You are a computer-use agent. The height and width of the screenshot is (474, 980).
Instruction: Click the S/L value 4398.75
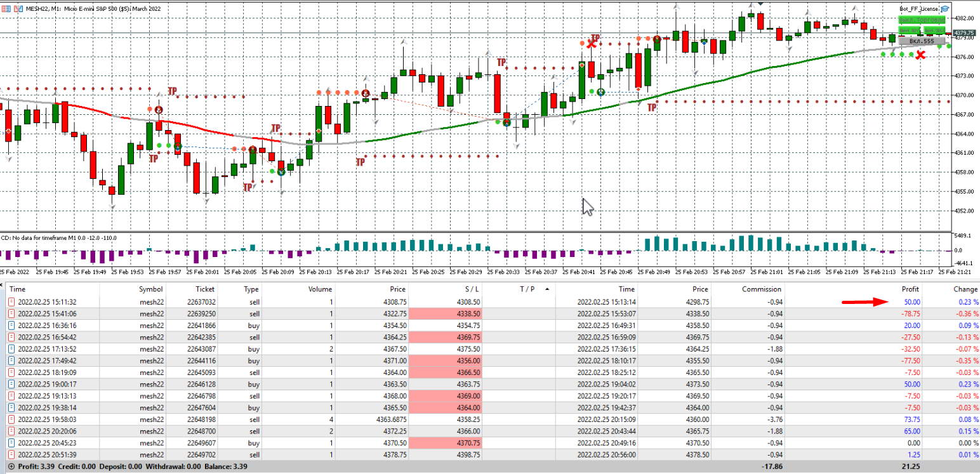tap(467, 455)
